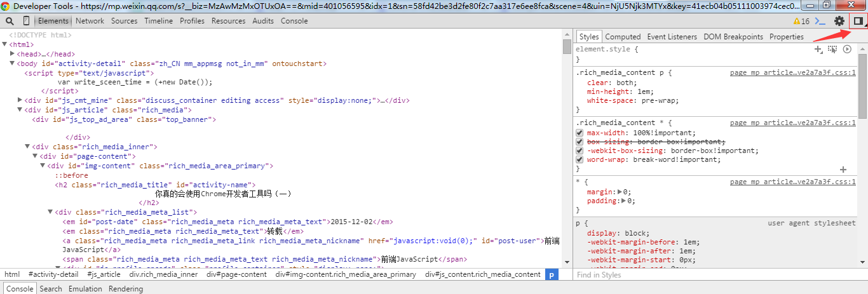Viewport: 868px width, 294px height.
Task: Select the em post-date node
Action: [x=227, y=222]
